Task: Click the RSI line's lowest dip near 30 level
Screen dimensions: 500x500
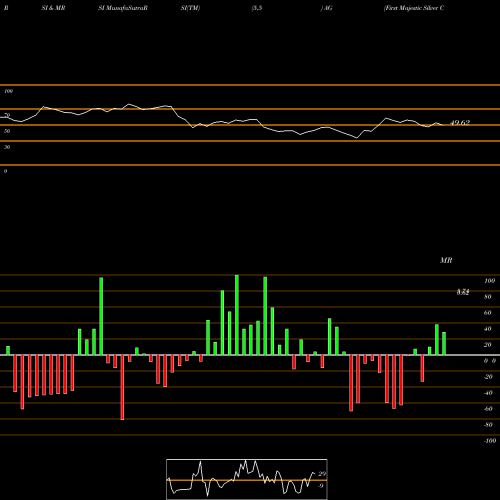Action: tap(357, 138)
